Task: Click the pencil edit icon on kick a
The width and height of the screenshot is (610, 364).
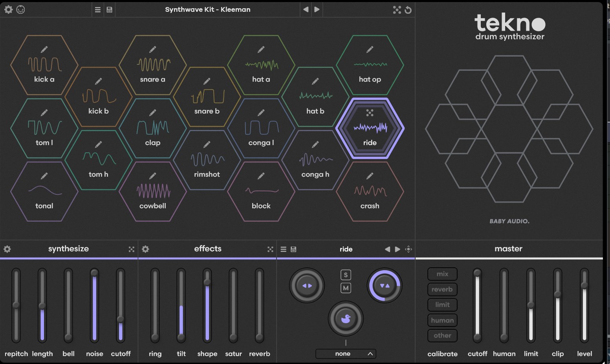Action: pyautogui.click(x=44, y=49)
